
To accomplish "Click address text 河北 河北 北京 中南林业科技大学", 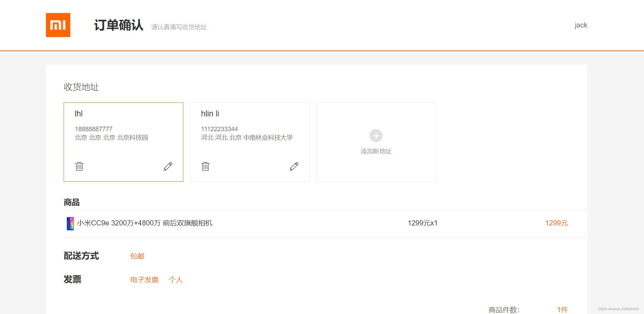I will 247,138.
